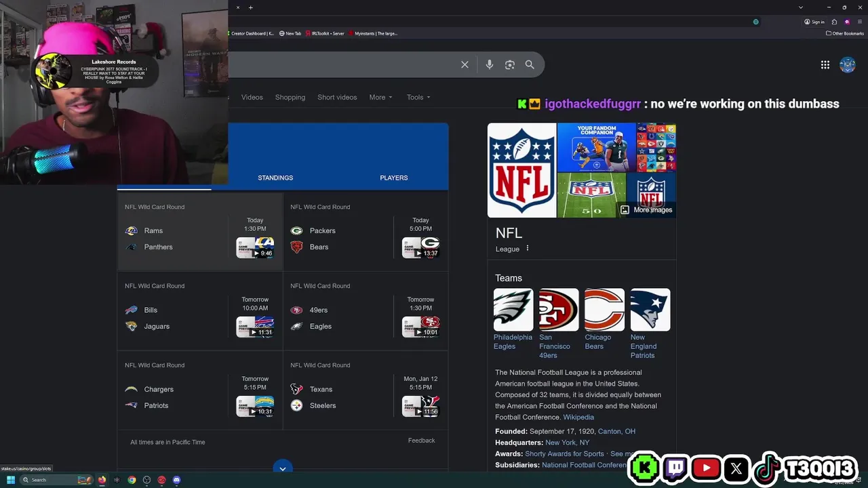Open the browser hamburger menu
Viewport: 868px width, 488px height.
click(x=860, y=22)
